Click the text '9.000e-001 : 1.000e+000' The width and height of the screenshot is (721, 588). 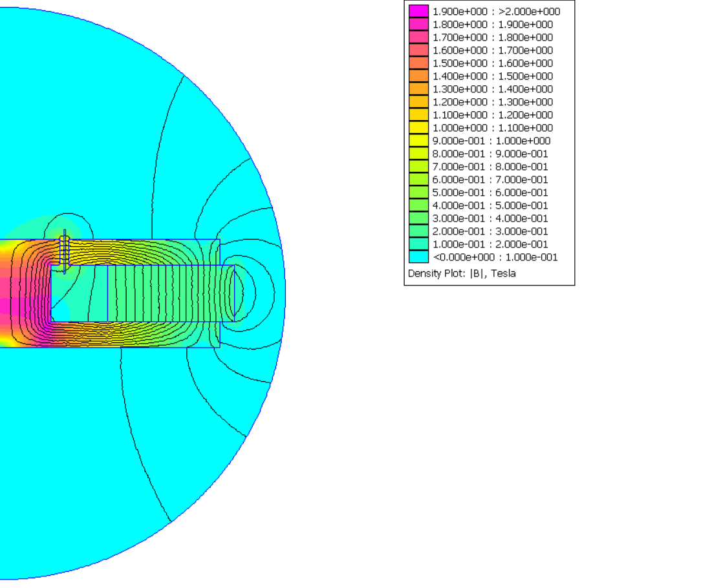491,141
